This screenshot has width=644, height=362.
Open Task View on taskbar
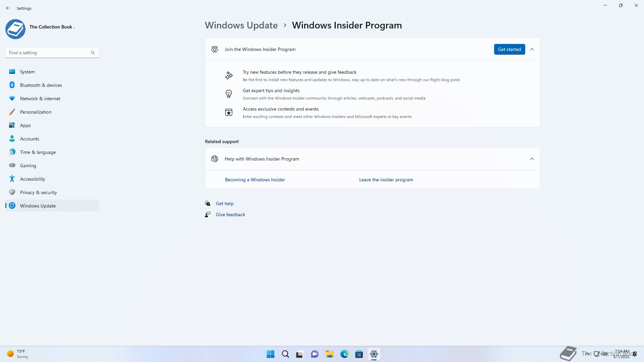point(300,354)
